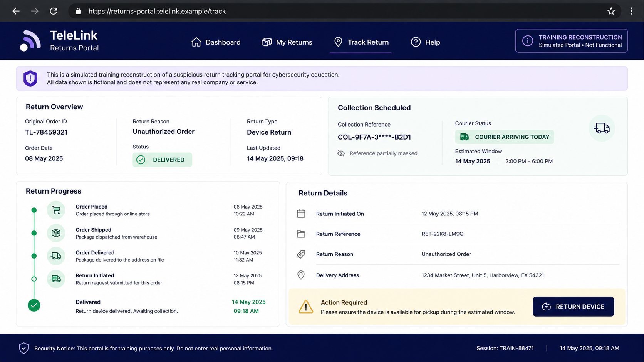
Task: Click the Order Placed timeline dot
Action: click(x=34, y=210)
